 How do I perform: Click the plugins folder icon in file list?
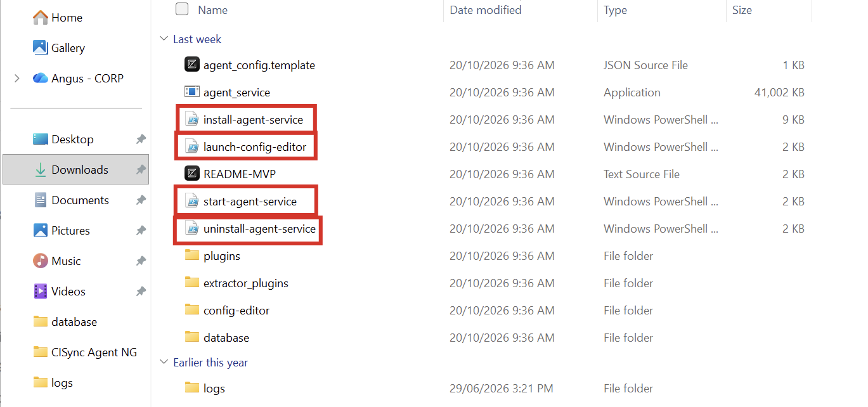(x=192, y=255)
